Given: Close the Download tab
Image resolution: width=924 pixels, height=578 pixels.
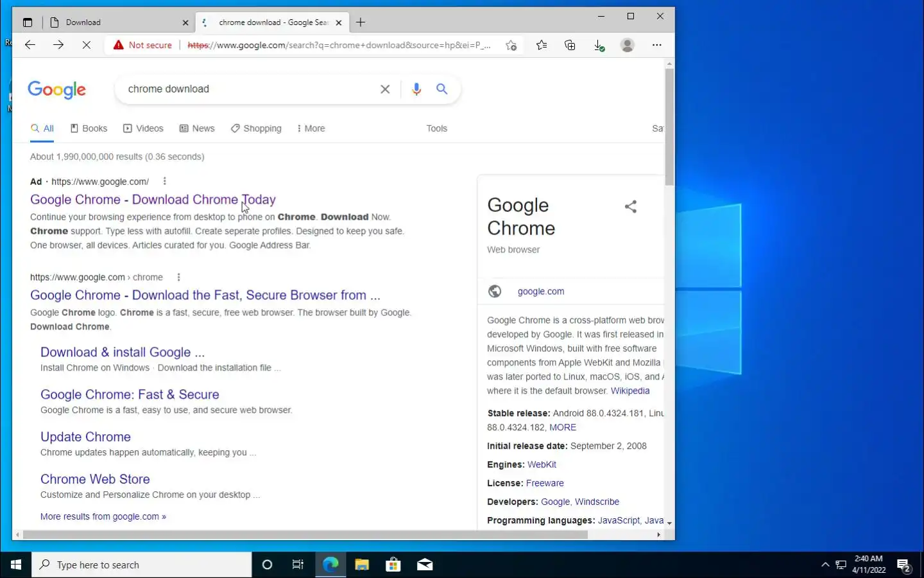Looking at the screenshot, I should tap(185, 22).
